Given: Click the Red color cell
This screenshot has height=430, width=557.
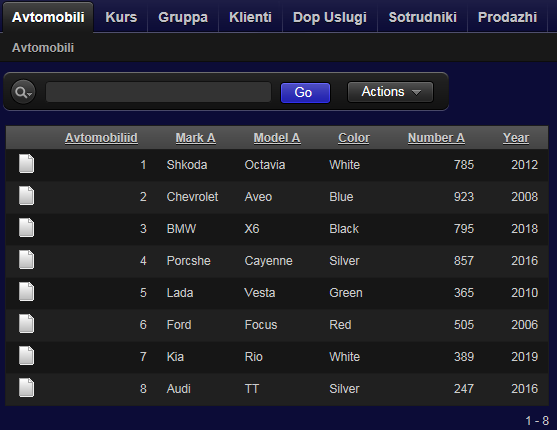Looking at the screenshot, I should (340, 325).
